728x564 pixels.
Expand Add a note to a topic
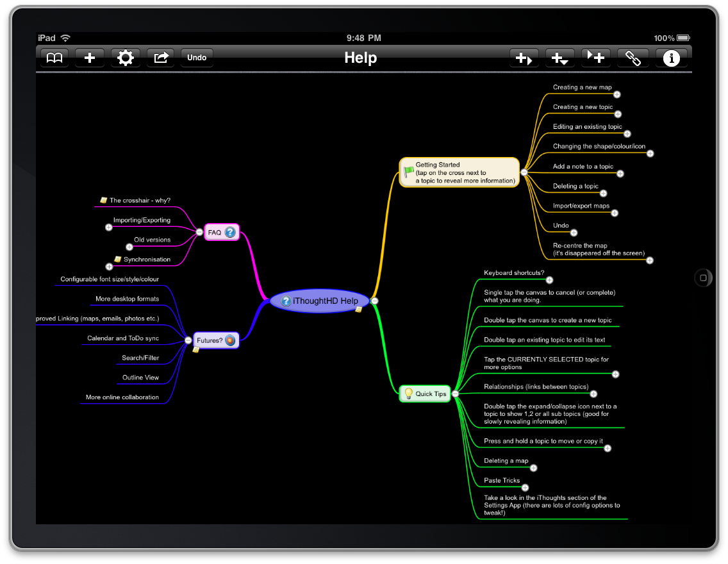tap(620, 174)
